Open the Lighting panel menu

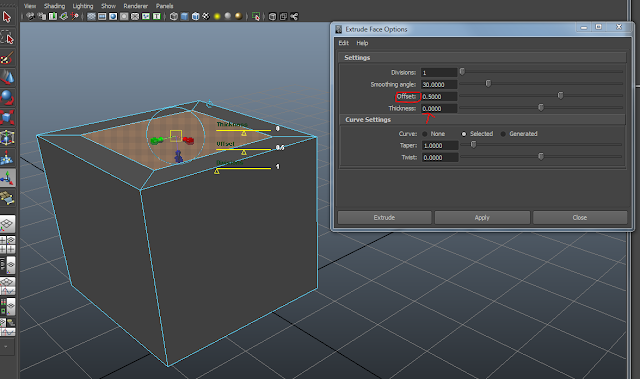[x=83, y=6]
